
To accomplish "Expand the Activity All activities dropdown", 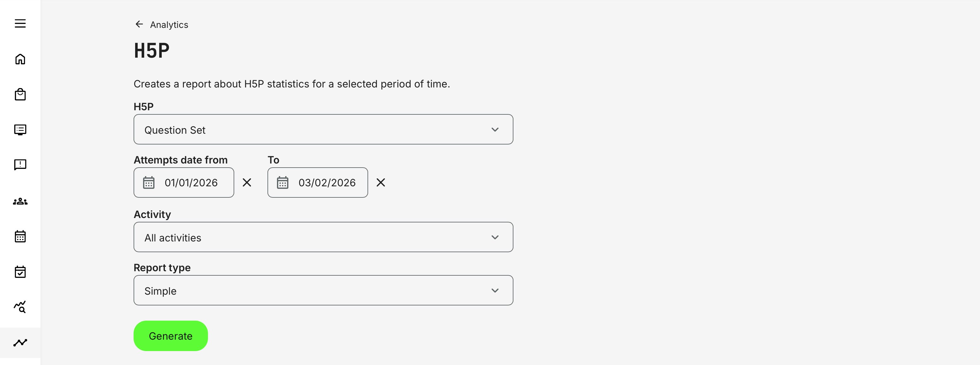I will 323,237.
